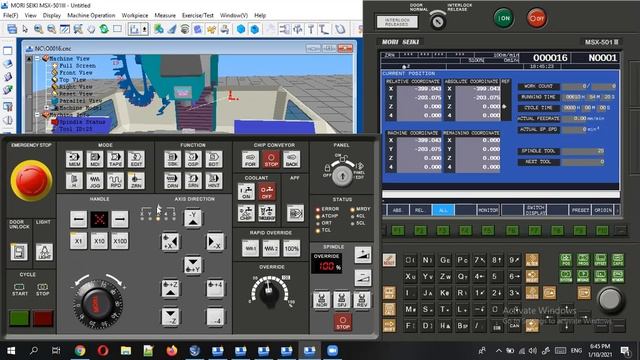Select MEM mode button
640x360 pixels.
tap(74, 159)
